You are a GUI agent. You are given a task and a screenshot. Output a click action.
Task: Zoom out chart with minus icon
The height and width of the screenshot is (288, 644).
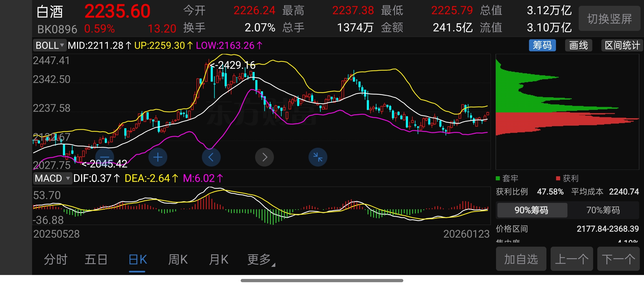tap(105, 157)
